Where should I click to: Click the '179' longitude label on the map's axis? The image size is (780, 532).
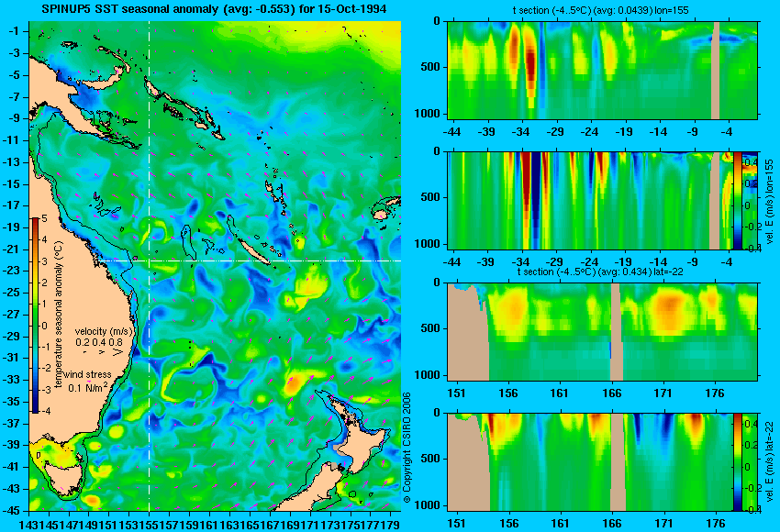pos(391,524)
